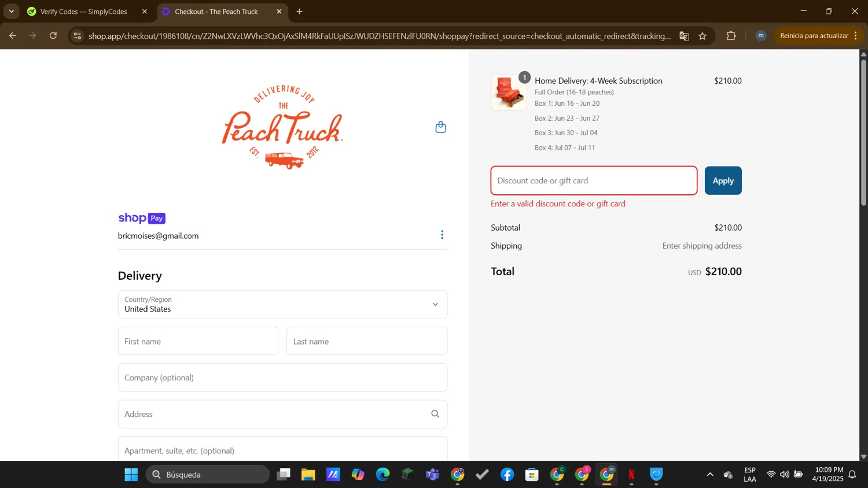The width and height of the screenshot is (868, 488).
Task: Open the Wi-Fi network settings icon
Action: [771, 475]
